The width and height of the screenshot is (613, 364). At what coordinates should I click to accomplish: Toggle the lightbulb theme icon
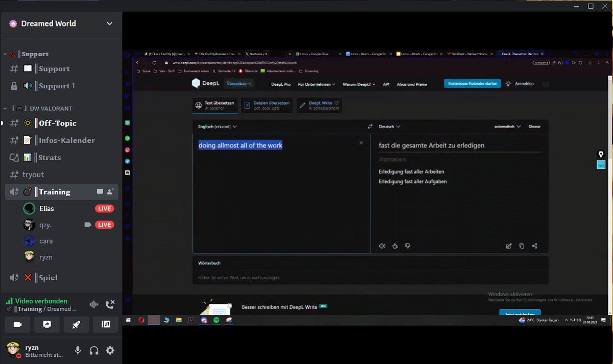508,84
